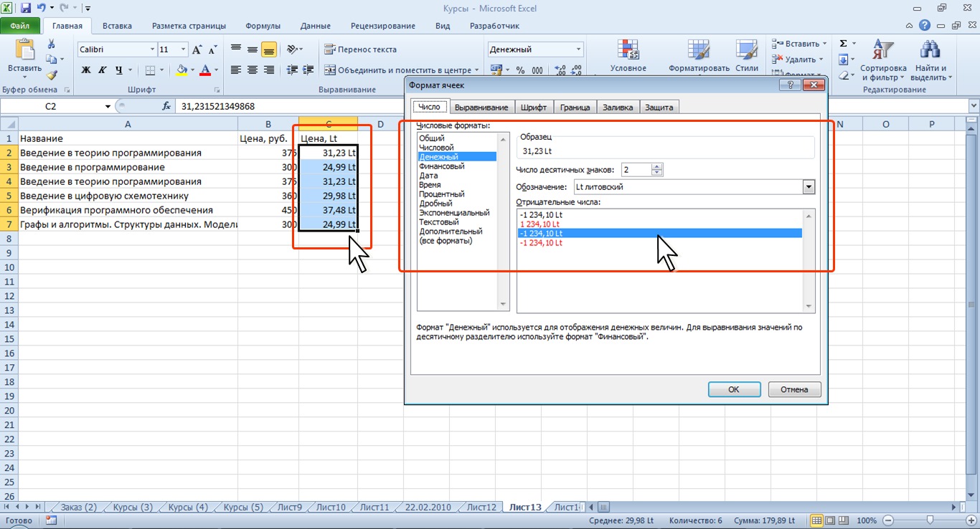Switch to Заливка tab in dialog
The width and height of the screenshot is (980, 529).
pos(618,108)
